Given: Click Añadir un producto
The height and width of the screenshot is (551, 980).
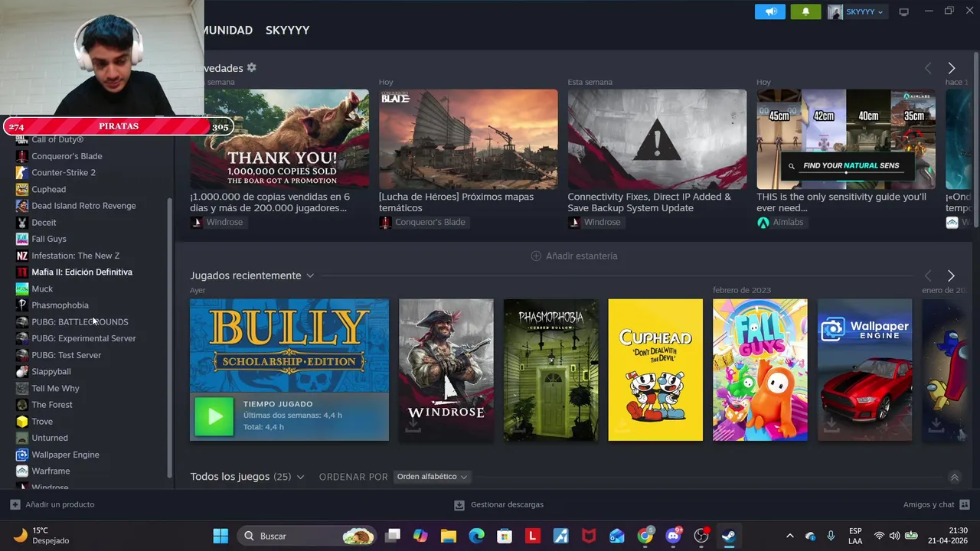Looking at the screenshot, I should coord(60,504).
